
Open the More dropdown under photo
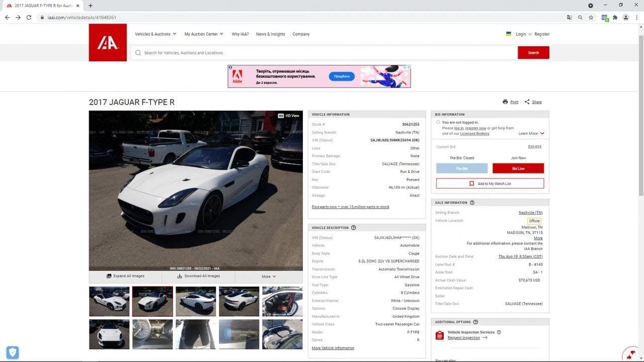(x=269, y=277)
